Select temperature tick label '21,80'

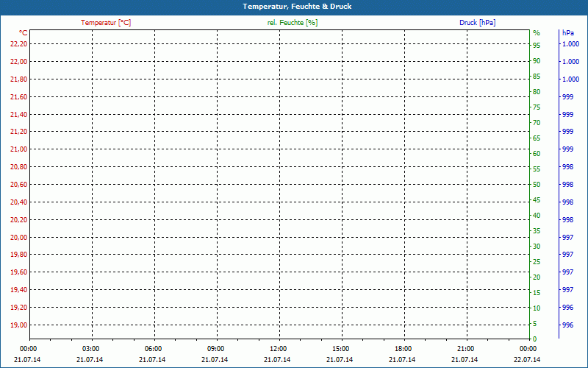(x=19, y=79)
